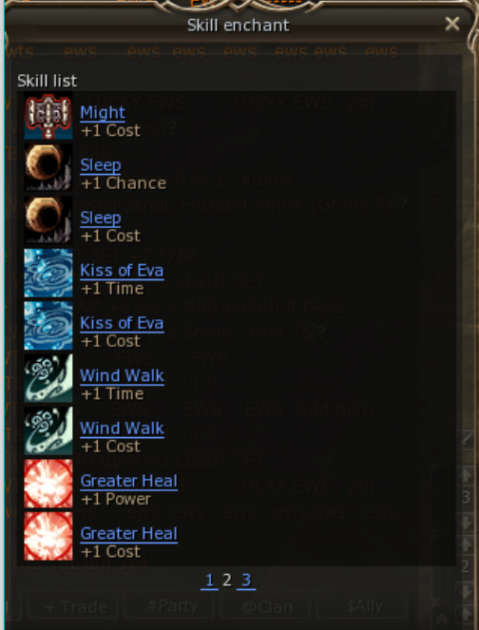
Task: Select the Sleep +1 Chance skill icon
Action: click(x=48, y=168)
